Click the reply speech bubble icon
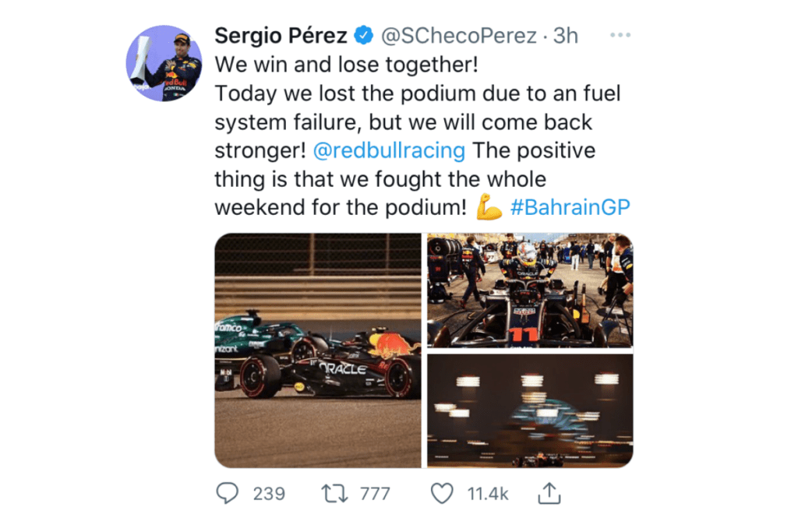Image resolution: width=798 pixels, height=532 pixels. (x=227, y=493)
